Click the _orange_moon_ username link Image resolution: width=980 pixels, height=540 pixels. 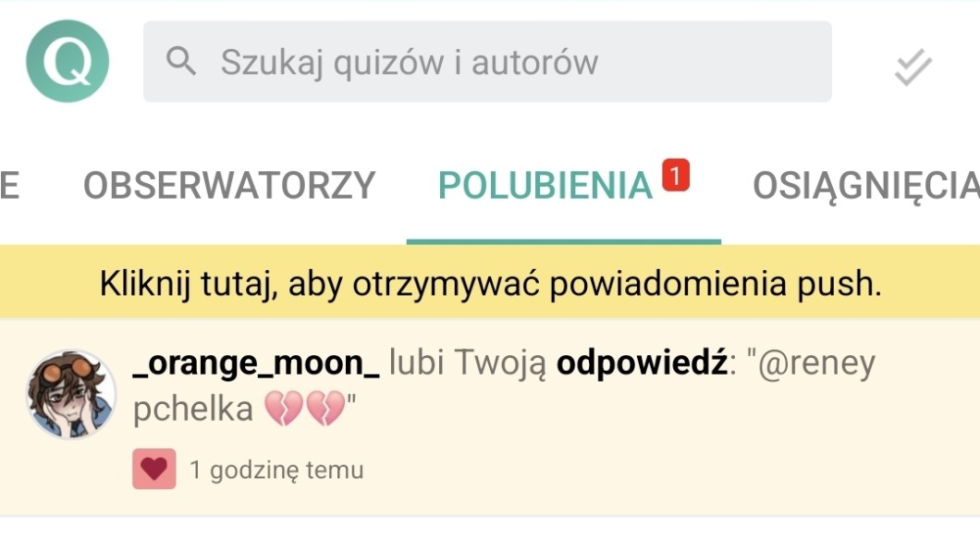click(256, 364)
